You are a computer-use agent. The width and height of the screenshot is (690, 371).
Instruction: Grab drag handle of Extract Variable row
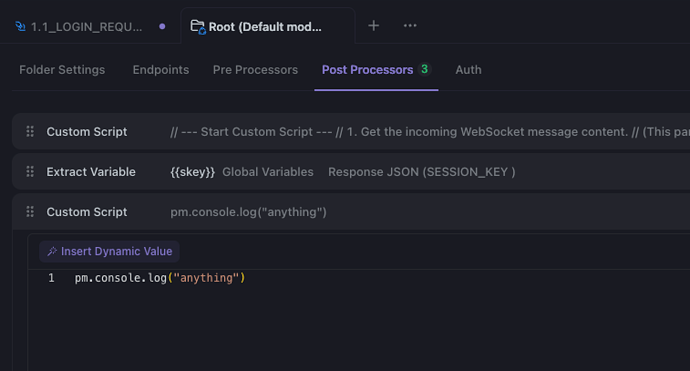click(x=30, y=171)
